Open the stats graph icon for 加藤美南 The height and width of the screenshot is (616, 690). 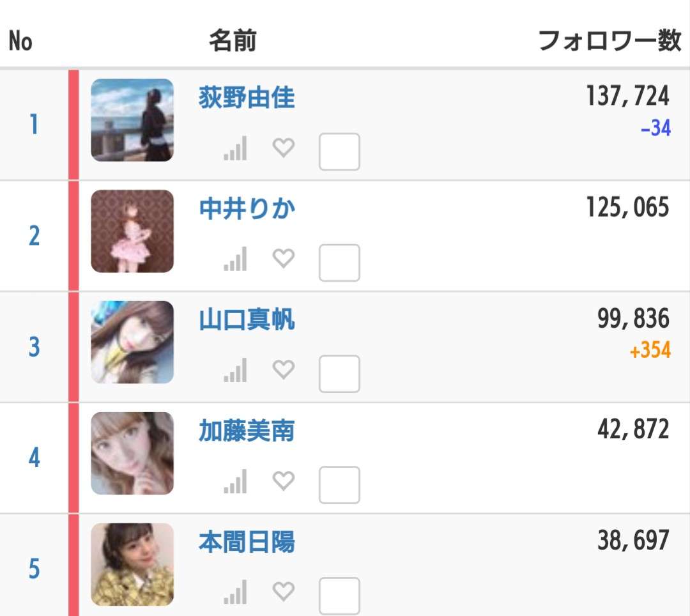tap(235, 481)
